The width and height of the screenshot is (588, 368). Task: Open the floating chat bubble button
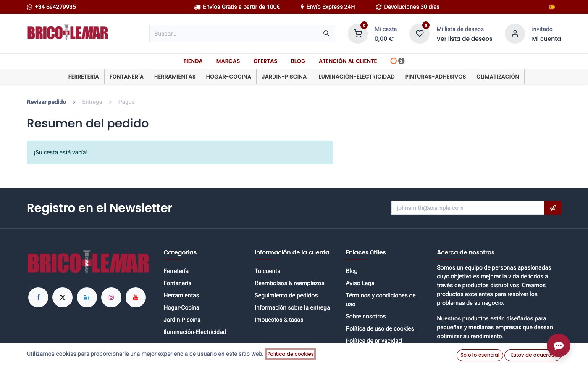click(559, 346)
